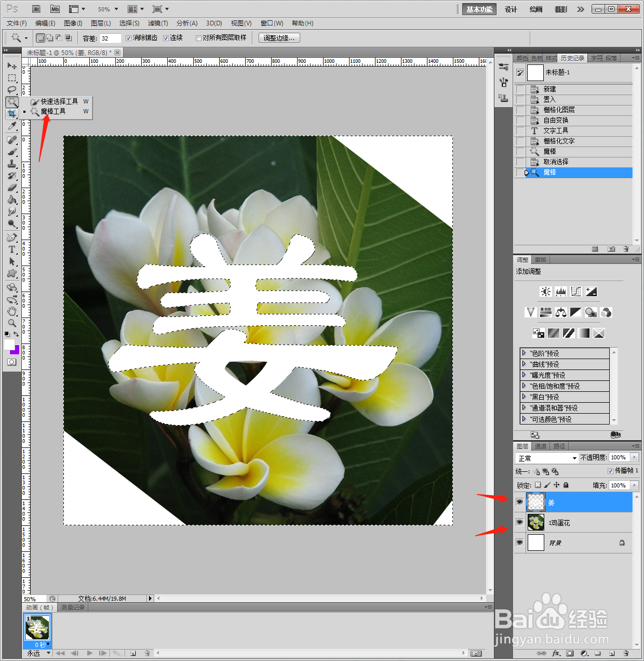Viewport: 644px width, 661px height.
Task: Expand the "曝光度"预设 list
Action: point(524,375)
